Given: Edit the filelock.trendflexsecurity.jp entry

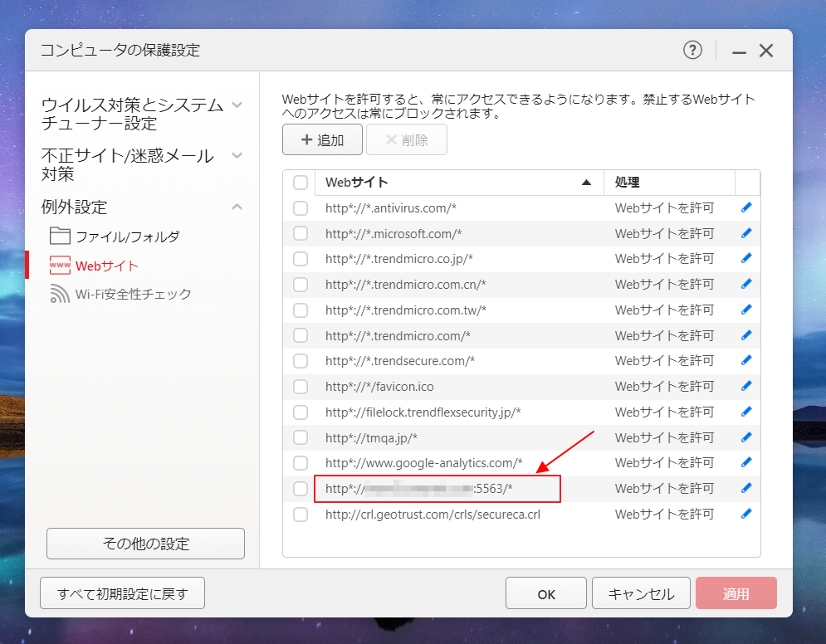Looking at the screenshot, I should (x=745, y=412).
